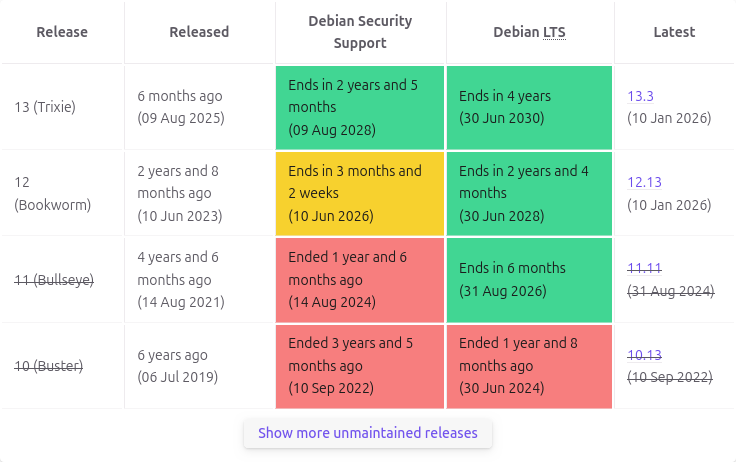Viewport: 736px width, 462px height.
Task: Select the Debian Security Support header
Action: click(x=360, y=32)
